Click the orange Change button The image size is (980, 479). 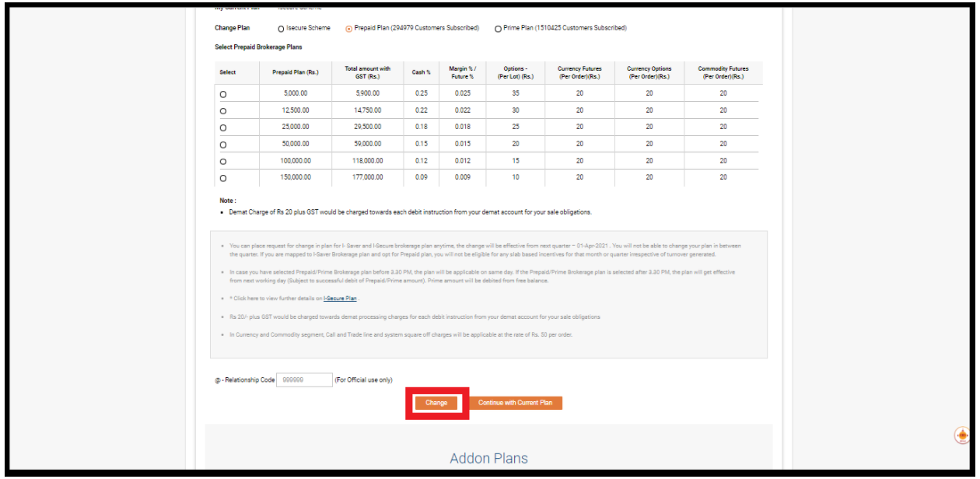(x=436, y=403)
